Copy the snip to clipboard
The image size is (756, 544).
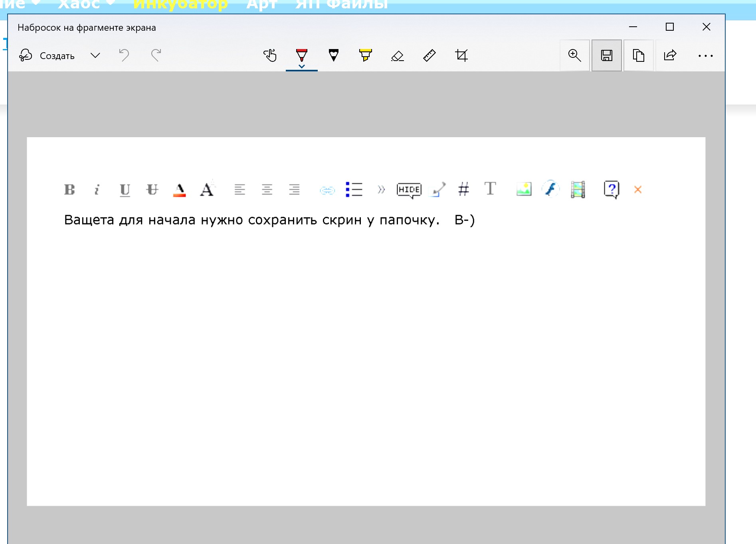638,55
